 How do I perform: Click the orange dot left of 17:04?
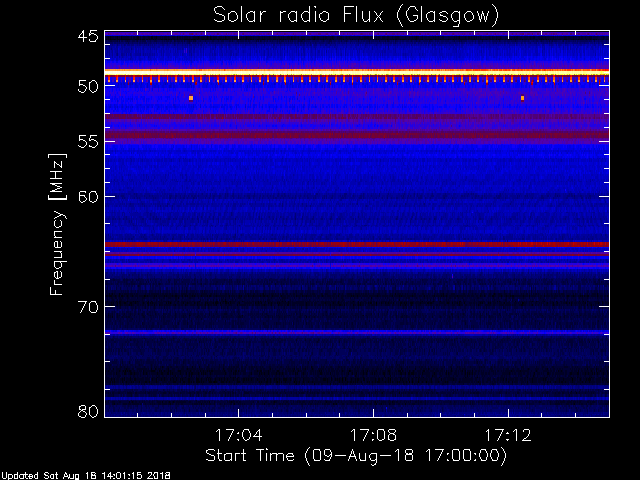point(191,98)
